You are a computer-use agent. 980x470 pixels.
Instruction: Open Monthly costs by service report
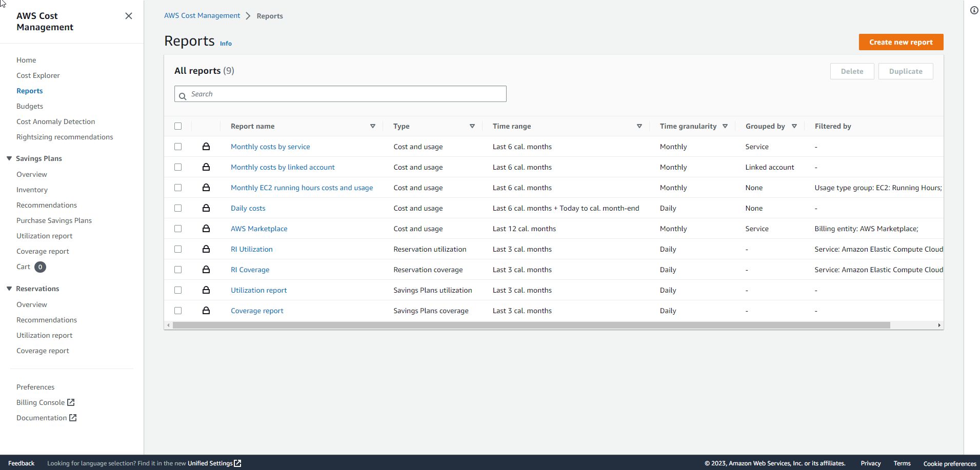click(270, 147)
